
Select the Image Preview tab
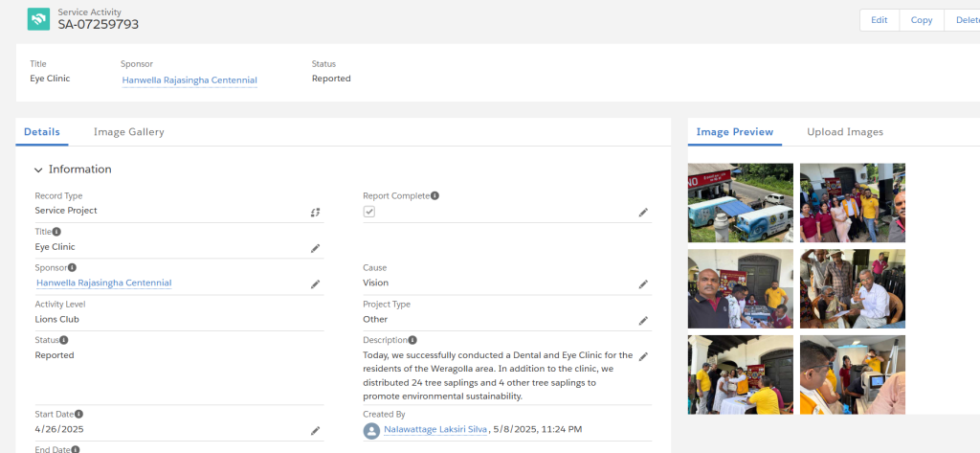(x=735, y=132)
